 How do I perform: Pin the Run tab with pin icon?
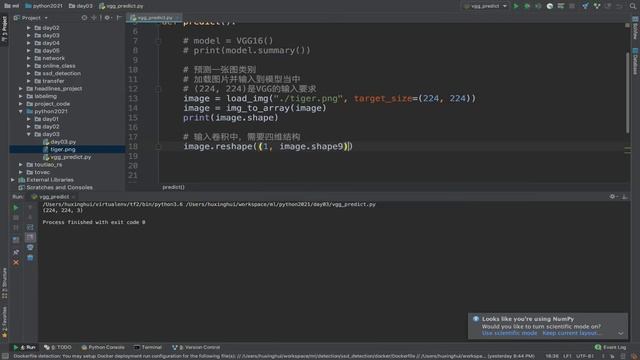coord(16,252)
